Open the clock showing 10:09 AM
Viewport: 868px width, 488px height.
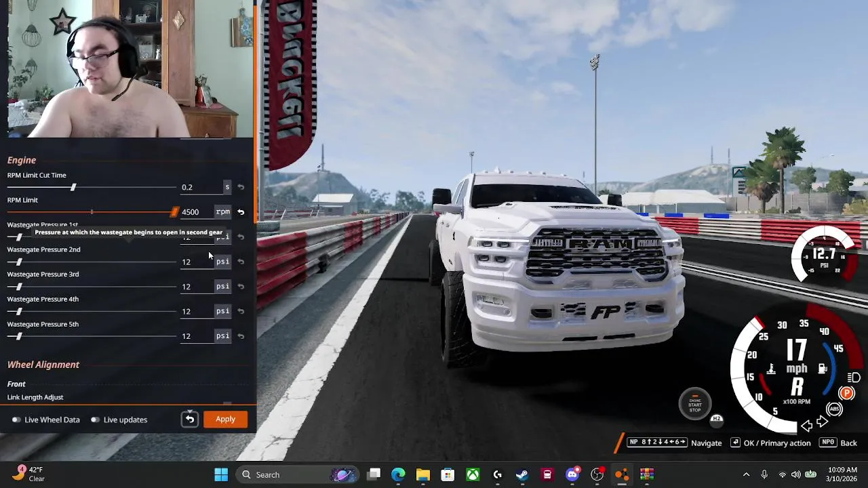[x=842, y=474]
